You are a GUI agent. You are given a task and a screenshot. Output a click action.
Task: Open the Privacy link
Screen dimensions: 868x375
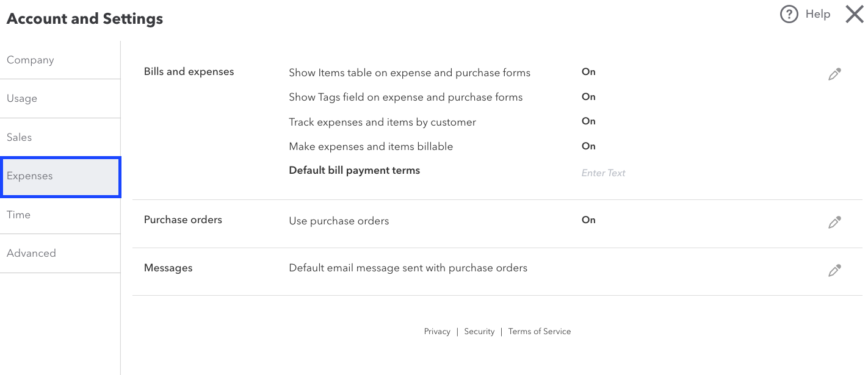437,331
